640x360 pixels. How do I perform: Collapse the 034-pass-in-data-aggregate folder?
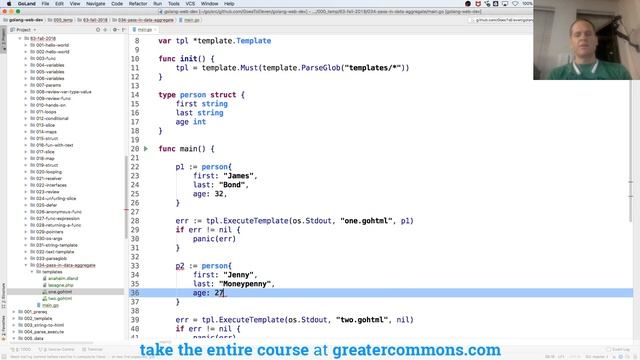[x=26, y=265]
